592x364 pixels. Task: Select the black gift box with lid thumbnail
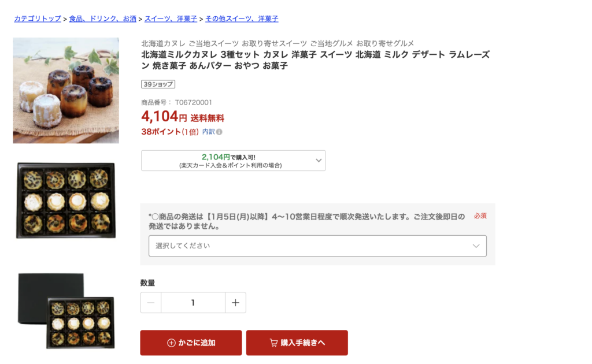(66, 311)
